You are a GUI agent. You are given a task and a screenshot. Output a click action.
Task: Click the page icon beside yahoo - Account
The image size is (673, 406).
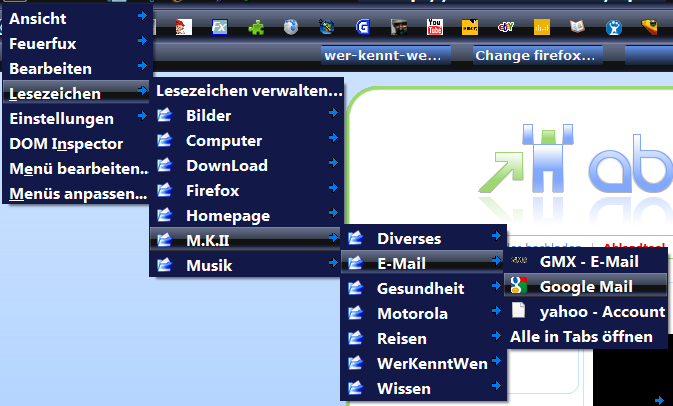(518, 310)
